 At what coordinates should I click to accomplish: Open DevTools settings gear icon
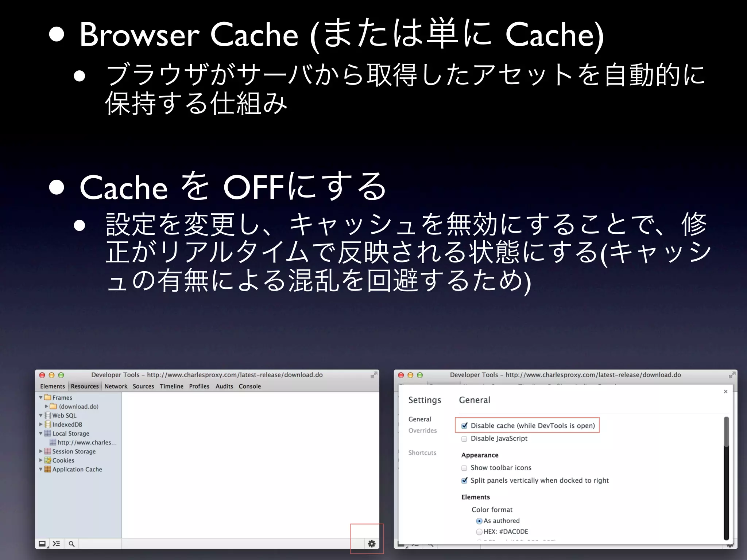coord(371,544)
